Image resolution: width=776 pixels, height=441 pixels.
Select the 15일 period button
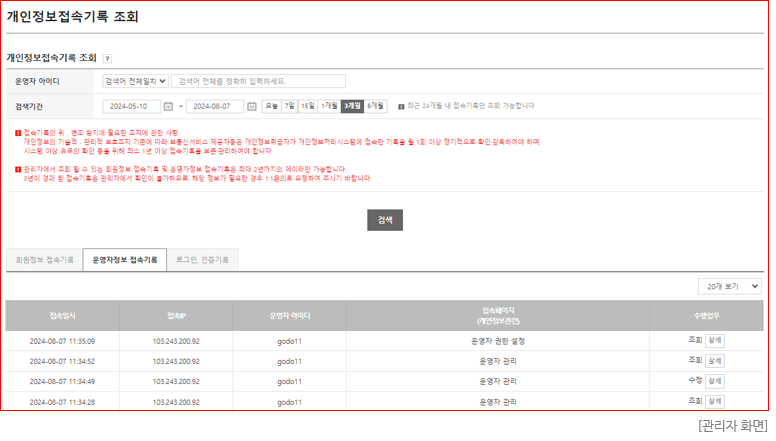coord(307,106)
